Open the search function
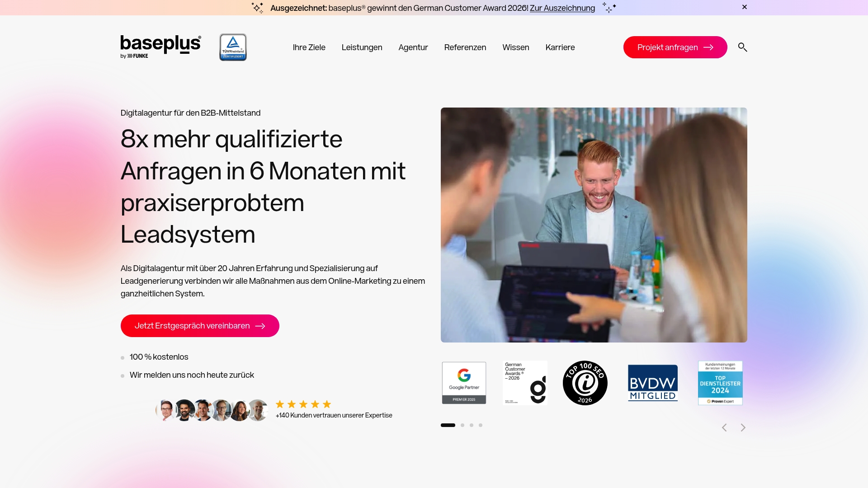This screenshot has height=488, width=868. point(743,47)
